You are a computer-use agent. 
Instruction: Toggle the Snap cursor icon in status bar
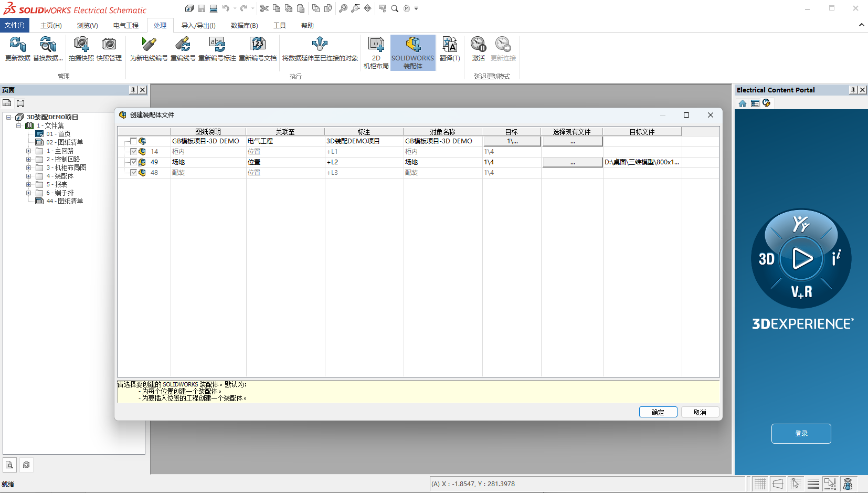[x=796, y=484]
